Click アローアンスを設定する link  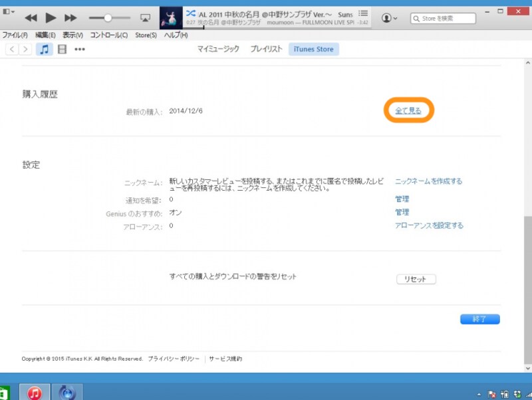429,225
